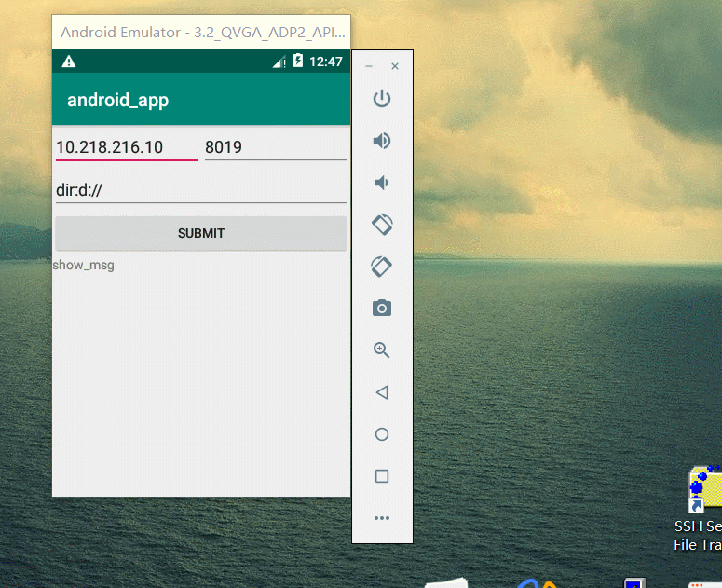Click the 12:47 clock in status bar
Screen dimensions: 722x588
326,62
